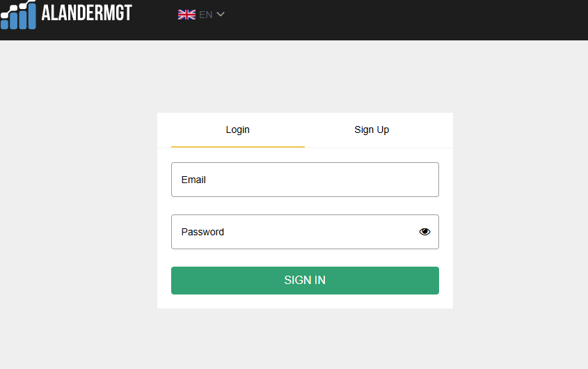Viewport: 588px width, 369px height.
Task: Click the ALANDERMGT brand name text
Action: pyautogui.click(x=86, y=13)
